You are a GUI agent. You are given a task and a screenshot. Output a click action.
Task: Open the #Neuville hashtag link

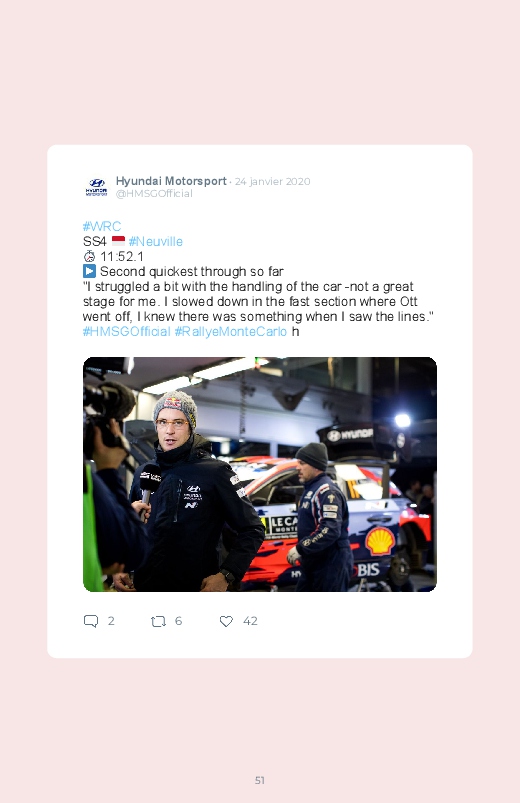(x=155, y=241)
